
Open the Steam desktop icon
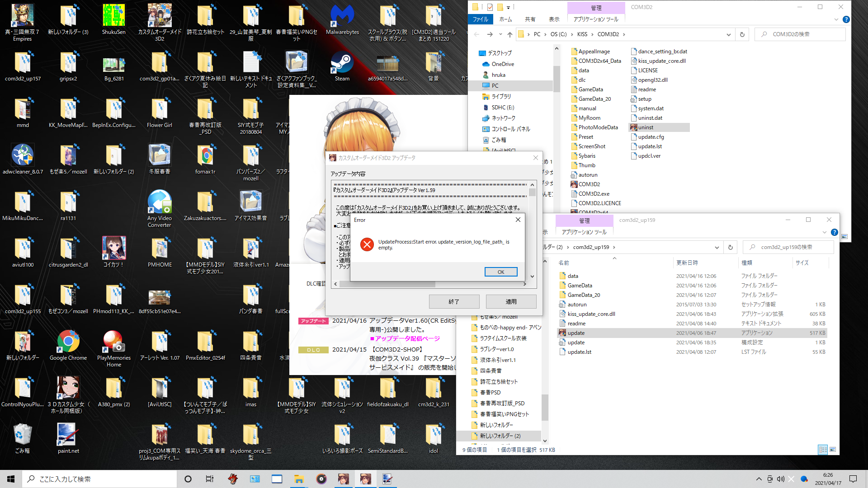(x=342, y=66)
